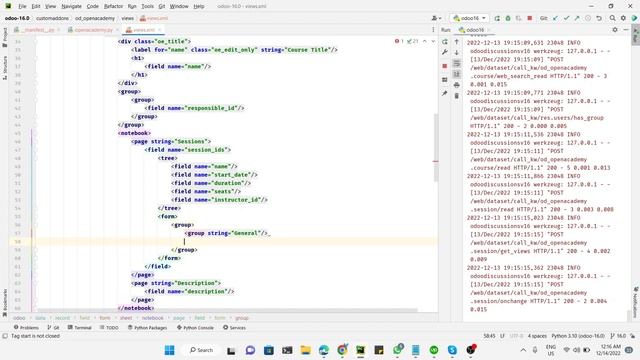Change the 4 spaces indent setting
640x360 pixels.
537,336
